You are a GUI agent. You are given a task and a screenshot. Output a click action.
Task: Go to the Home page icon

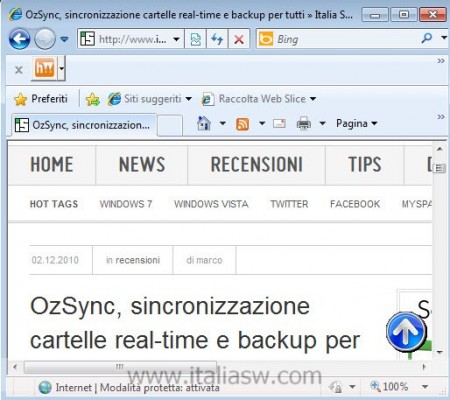[x=204, y=123]
